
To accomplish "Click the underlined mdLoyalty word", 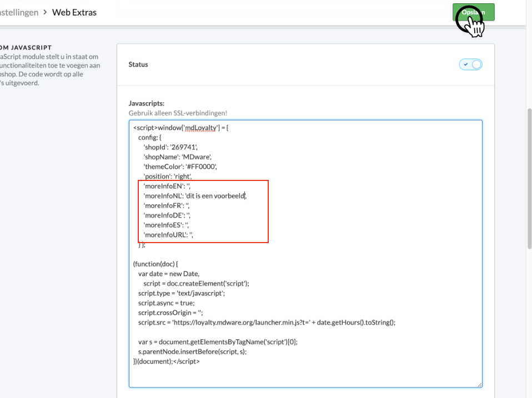I will click(x=200, y=128).
